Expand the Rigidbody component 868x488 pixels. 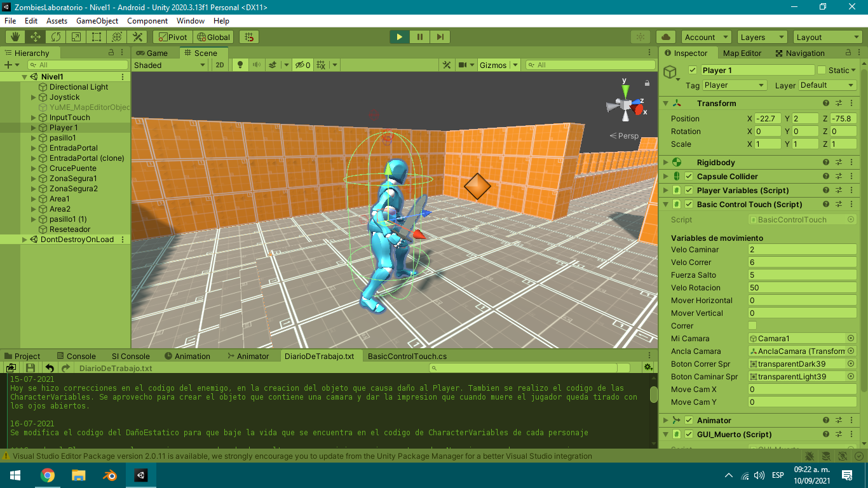pos(665,163)
